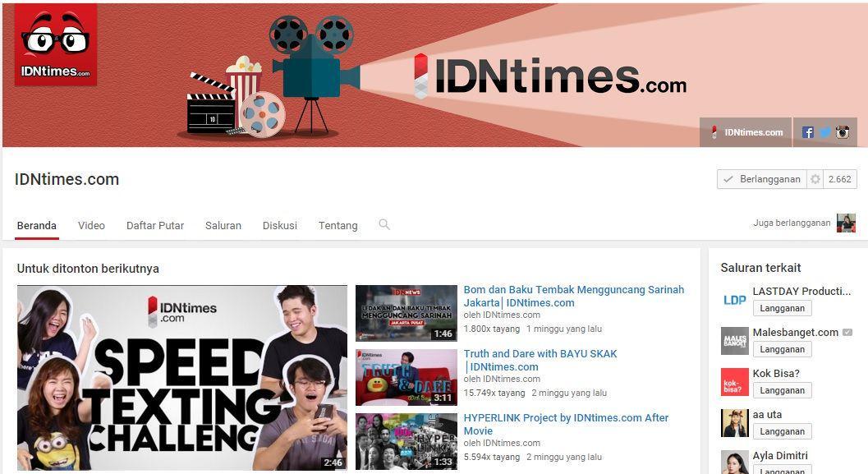Click Saluran terkait heading
Screen dimensions: 868x474
click(x=760, y=268)
